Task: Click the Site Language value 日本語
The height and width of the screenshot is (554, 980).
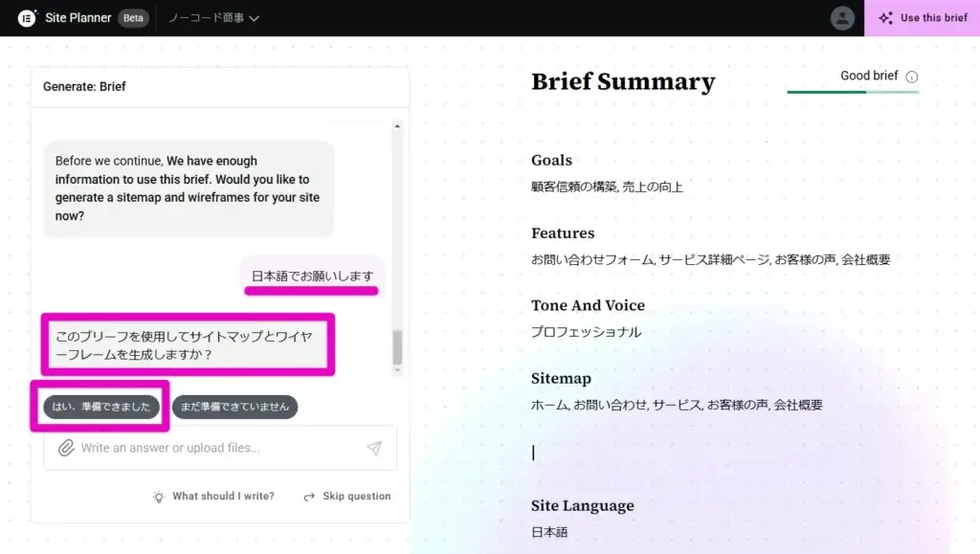Action: (549, 532)
